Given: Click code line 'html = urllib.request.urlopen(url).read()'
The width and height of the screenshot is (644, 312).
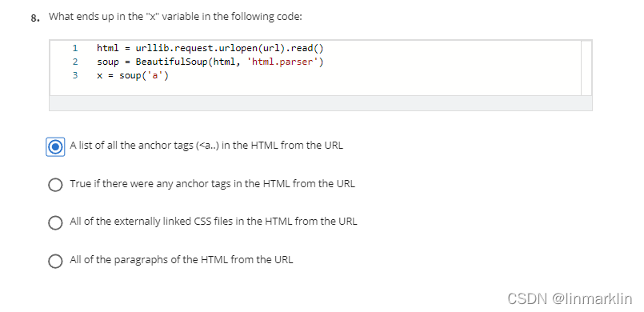Looking at the screenshot, I should coord(210,49).
